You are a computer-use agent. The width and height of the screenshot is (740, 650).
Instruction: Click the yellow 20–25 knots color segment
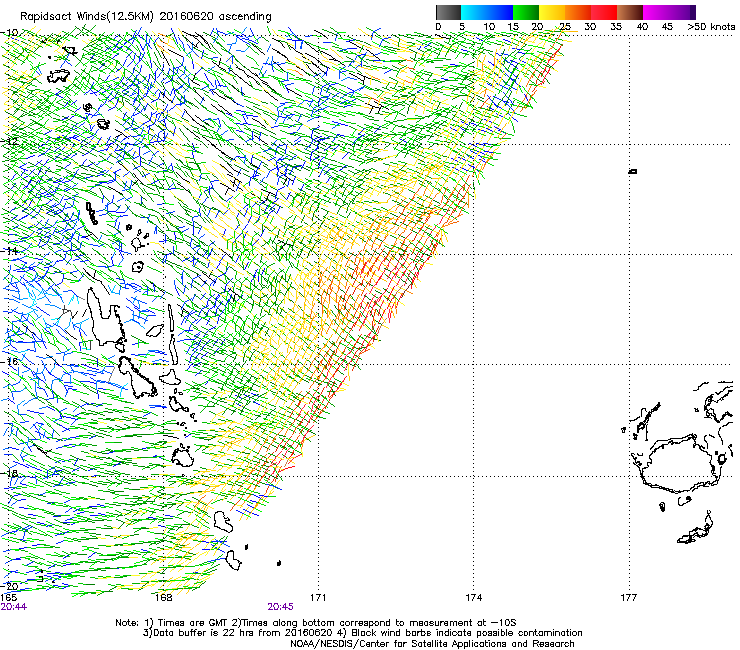pyautogui.click(x=552, y=12)
